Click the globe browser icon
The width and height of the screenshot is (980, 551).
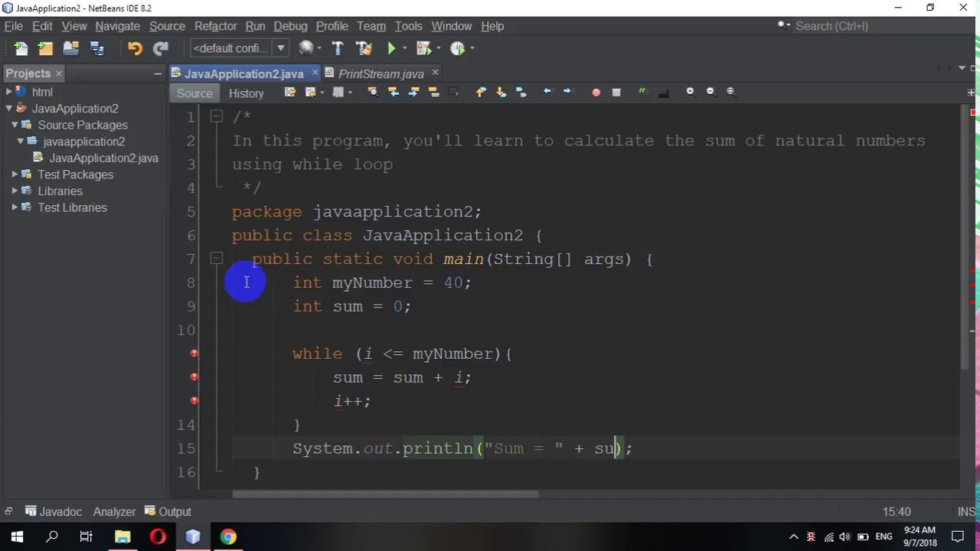306,48
